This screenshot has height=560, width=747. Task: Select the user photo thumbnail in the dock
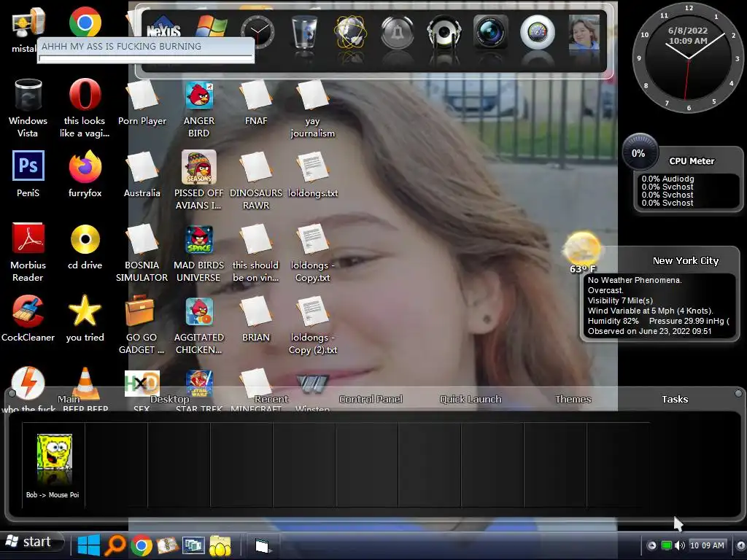pos(584,32)
